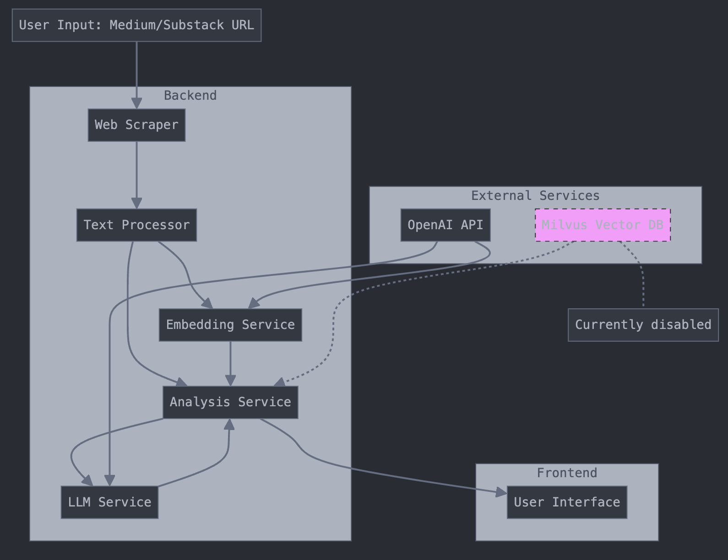
Task: Select the Currently disabled note box
Action: (x=643, y=325)
